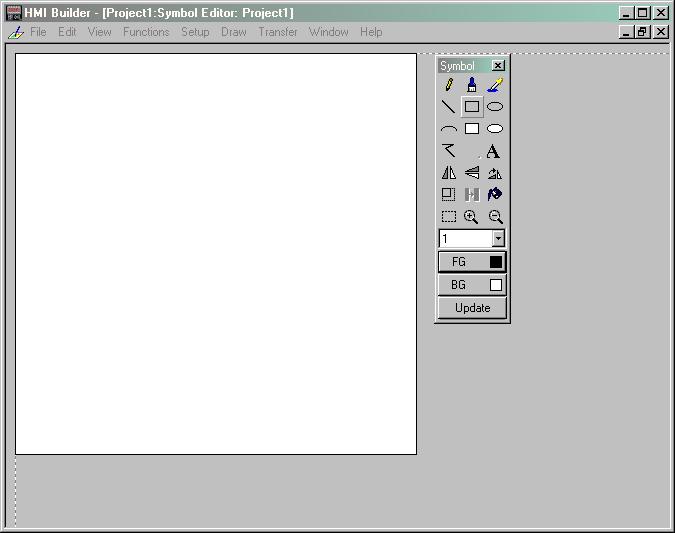Select the outlined Rectangle tool
Viewport: 675px width, 533px height.
click(x=472, y=106)
